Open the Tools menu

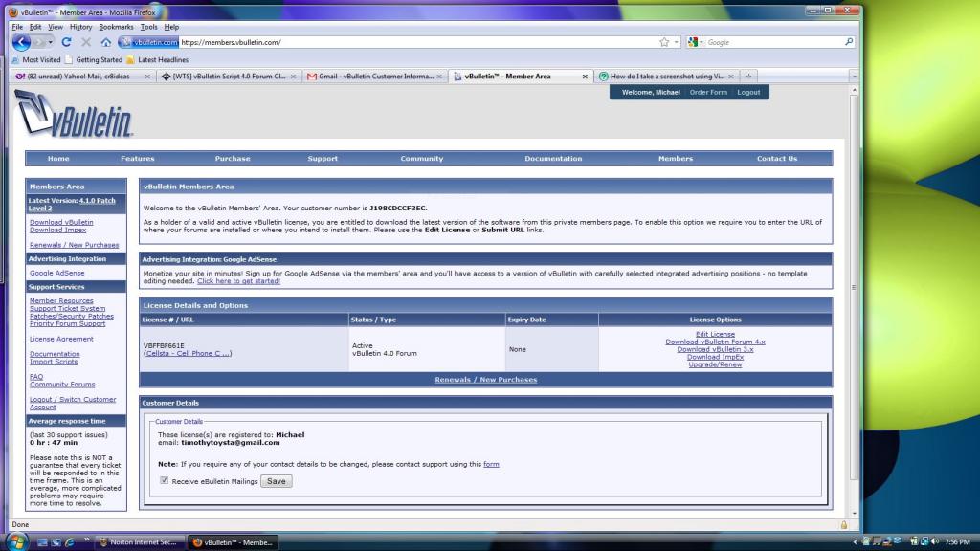[x=148, y=27]
